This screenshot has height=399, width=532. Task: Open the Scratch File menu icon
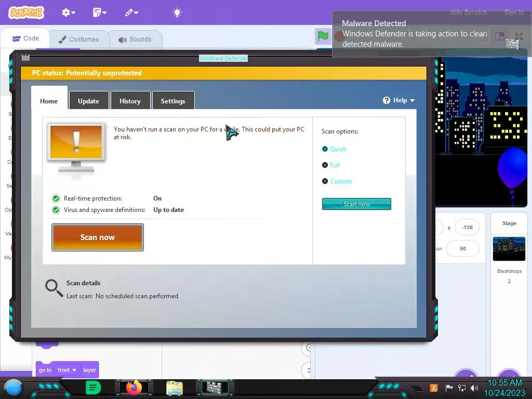[x=99, y=12]
